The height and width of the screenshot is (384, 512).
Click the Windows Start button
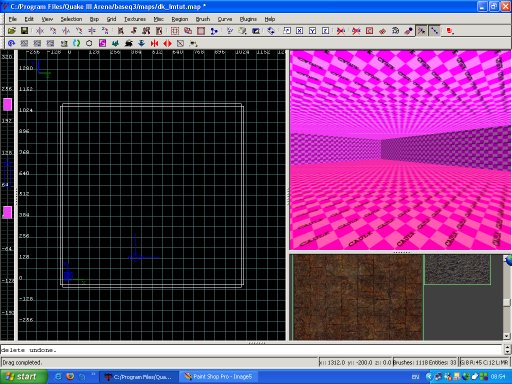(x=23, y=377)
